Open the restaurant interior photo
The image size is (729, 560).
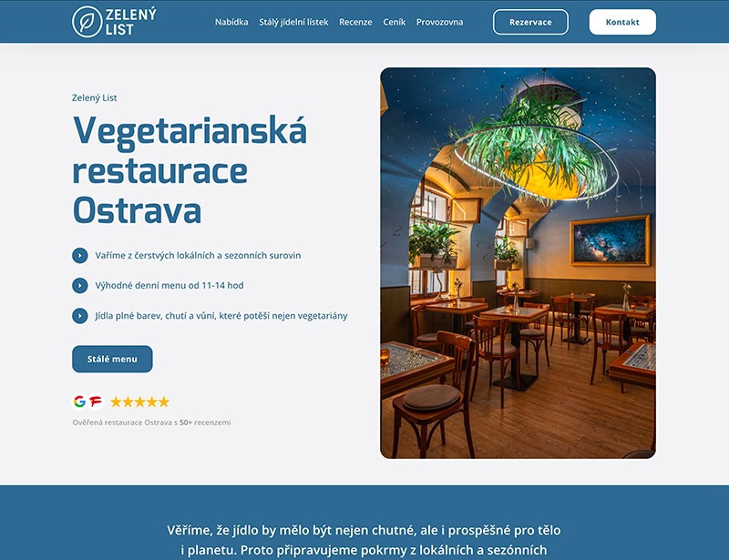click(518, 263)
